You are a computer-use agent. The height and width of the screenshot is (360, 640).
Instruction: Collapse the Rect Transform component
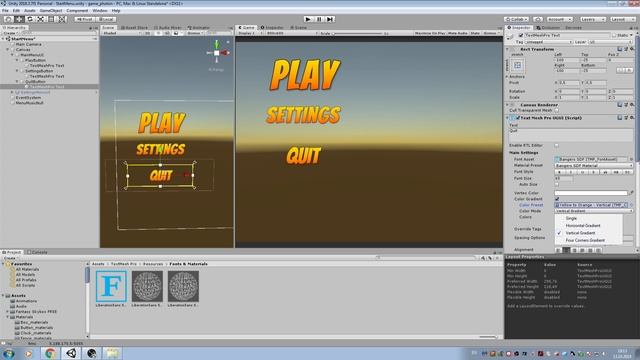(x=508, y=49)
